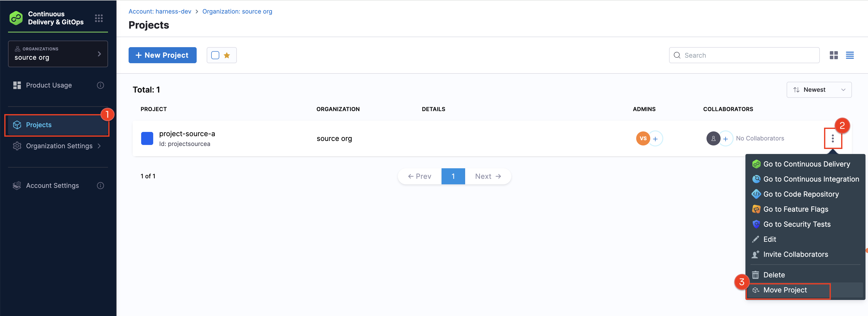Switch to grid view layout
Viewport: 868px width, 316px height.
pos(834,55)
